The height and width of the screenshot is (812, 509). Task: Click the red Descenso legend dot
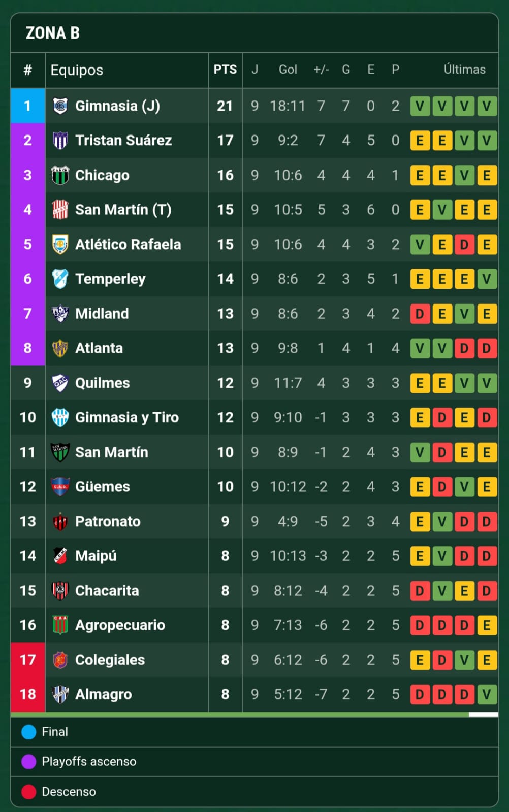click(29, 792)
